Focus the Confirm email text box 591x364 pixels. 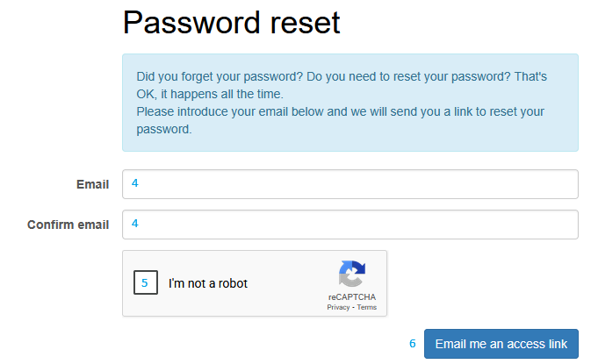pos(351,225)
